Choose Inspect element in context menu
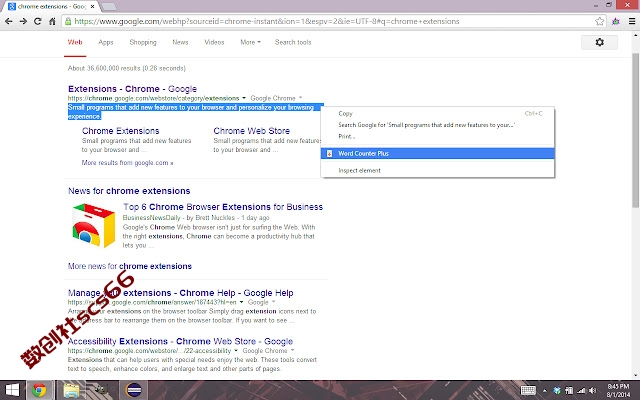 [438, 171]
